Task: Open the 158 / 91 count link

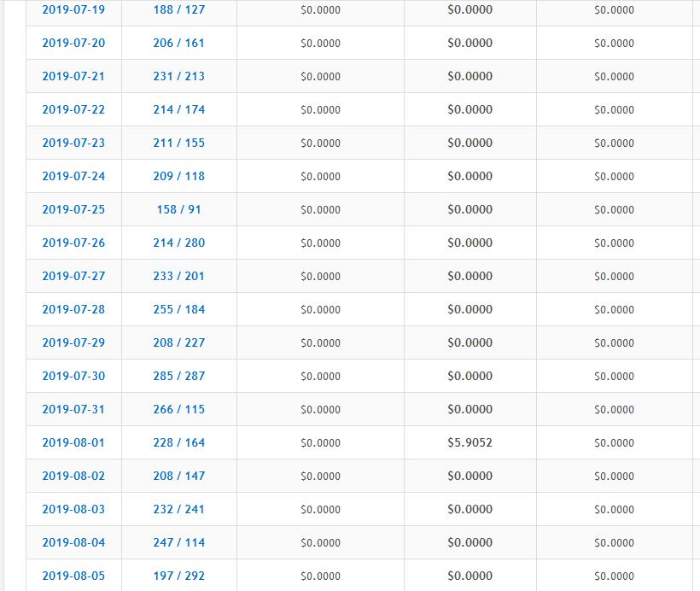Action: point(179,209)
